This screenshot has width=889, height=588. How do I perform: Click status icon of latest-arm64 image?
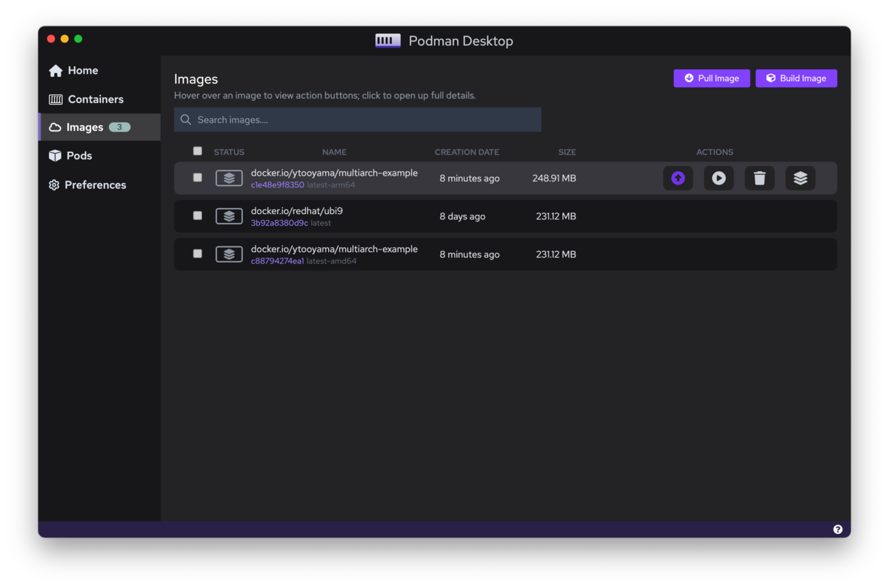pos(229,178)
